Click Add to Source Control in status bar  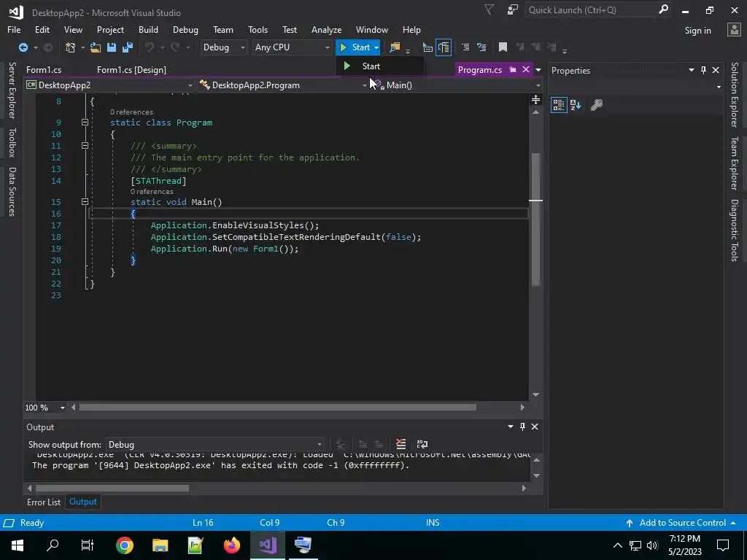pos(681,523)
